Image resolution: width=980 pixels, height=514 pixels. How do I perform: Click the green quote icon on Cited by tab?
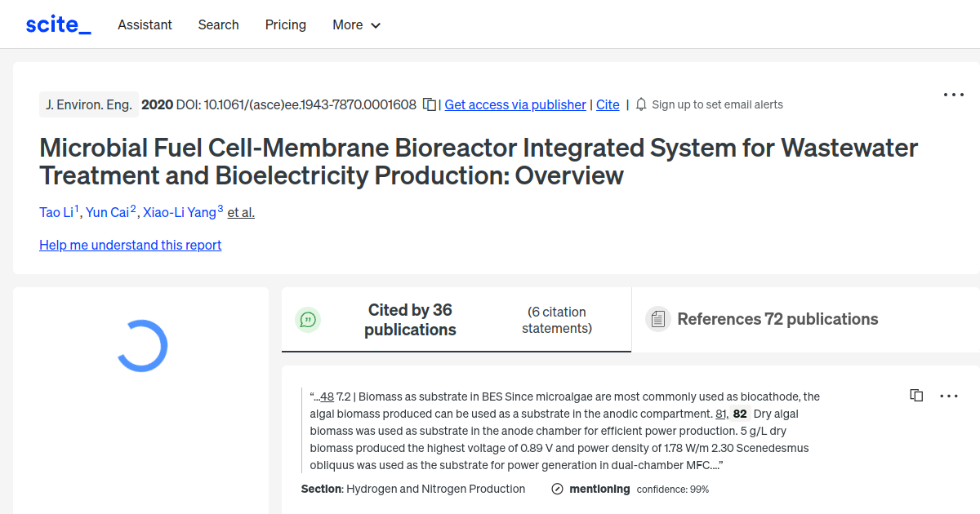click(x=308, y=319)
